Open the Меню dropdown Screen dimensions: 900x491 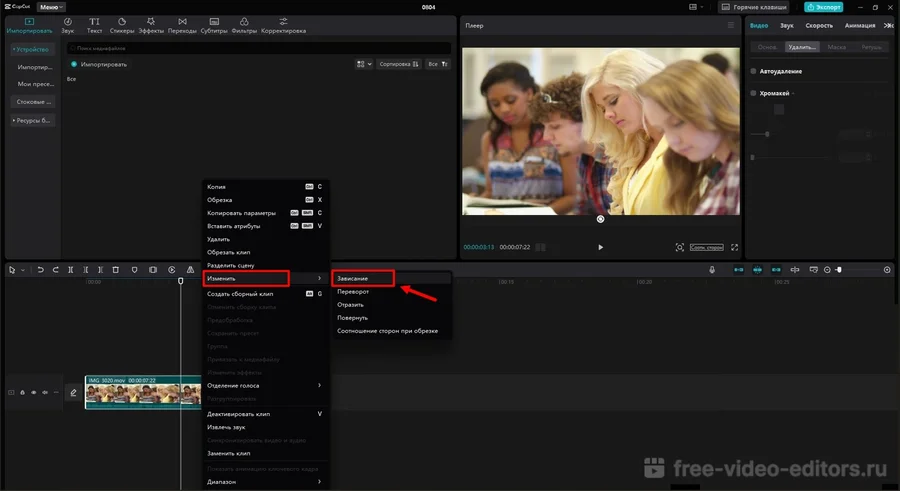[x=52, y=7]
